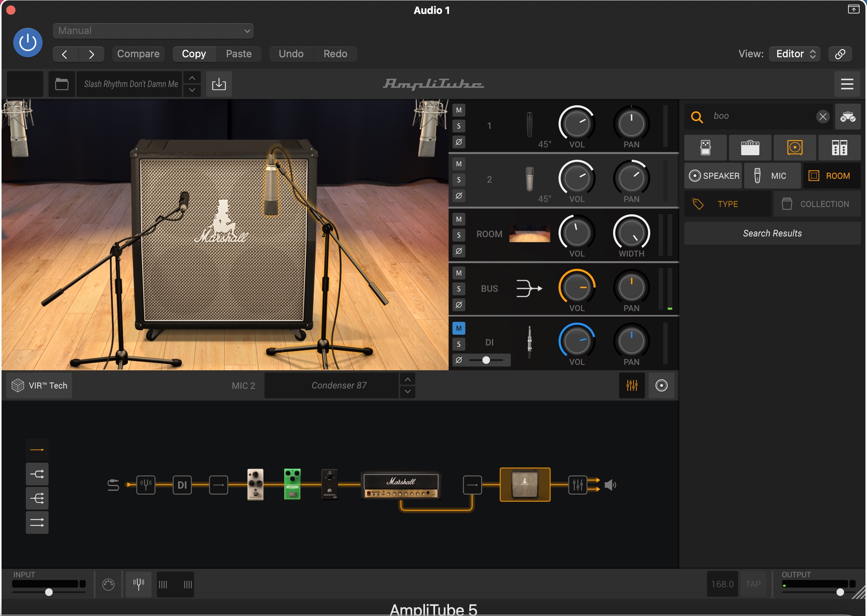
Task: Open the Manual preset dropdown
Action: (153, 31)
